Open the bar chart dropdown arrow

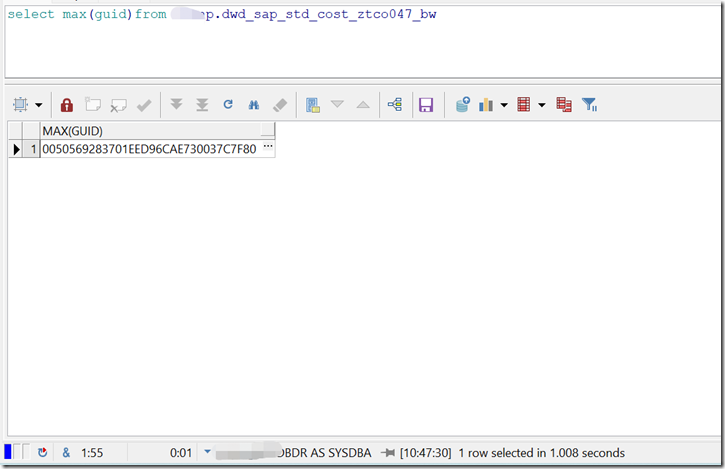[504, 105]
